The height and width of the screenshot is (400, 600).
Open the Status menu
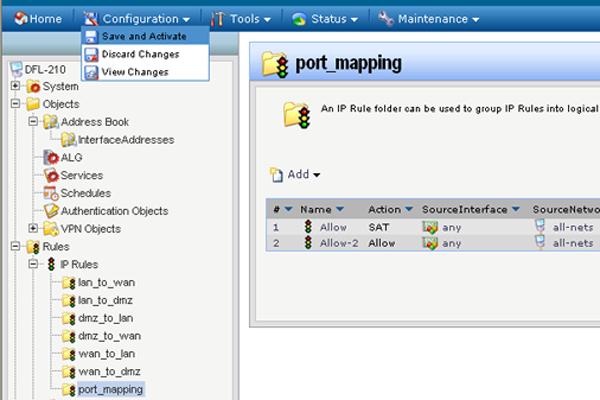325,18
